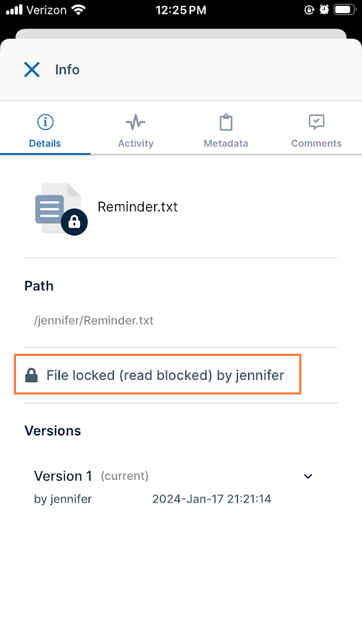Click the File locked by jennifer message

tap(165, 376)
